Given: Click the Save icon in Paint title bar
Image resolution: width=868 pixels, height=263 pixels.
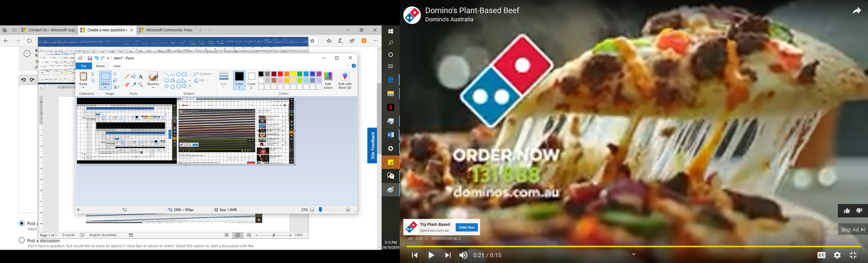Looking at the screenshot, I should [90, 58].
